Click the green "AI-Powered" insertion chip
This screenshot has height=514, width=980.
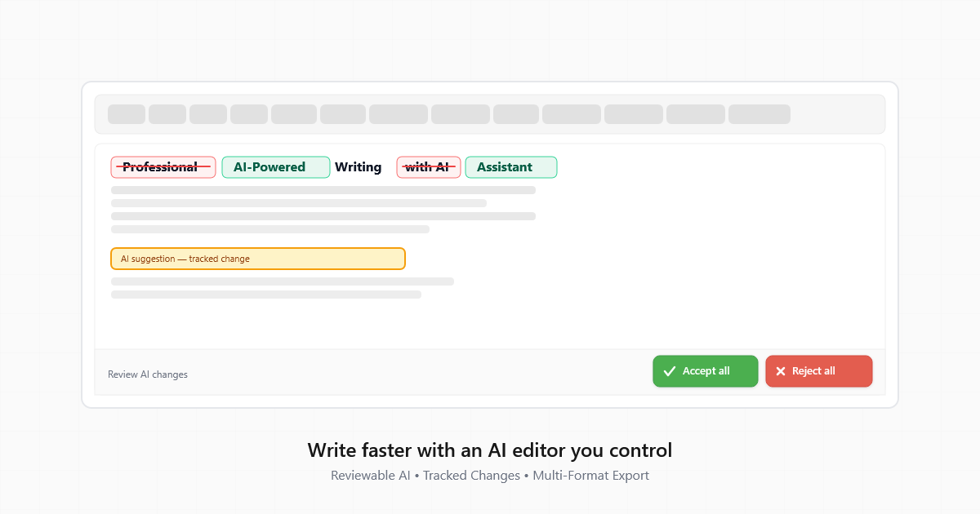tap(275, 167)
